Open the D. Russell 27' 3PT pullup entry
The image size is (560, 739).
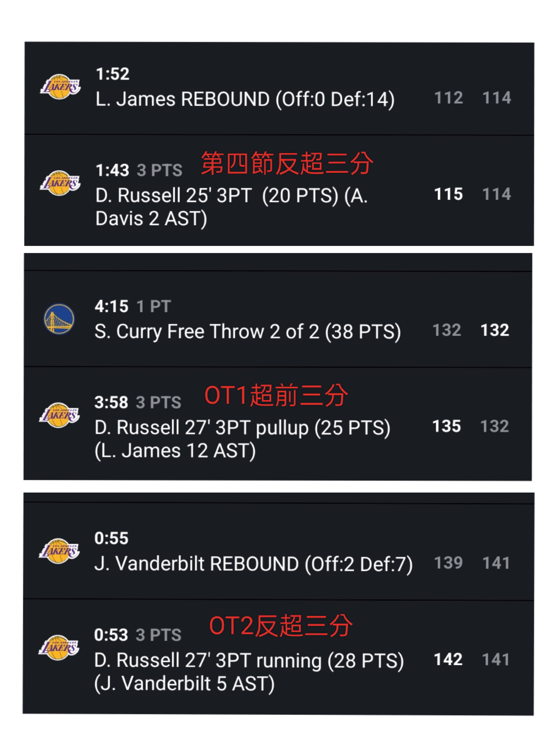(278, 424)
